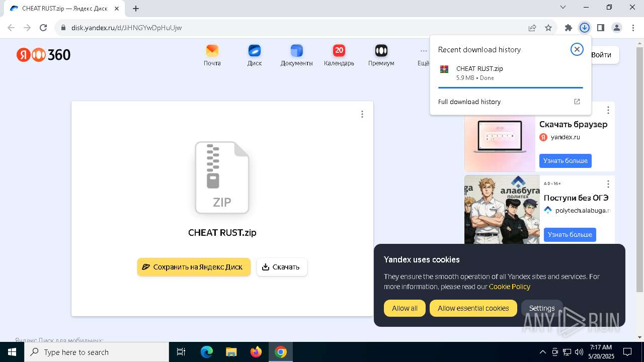Click the share page icon in address bar
Viewport: 644px width, 362px height.
click(532, 28)
